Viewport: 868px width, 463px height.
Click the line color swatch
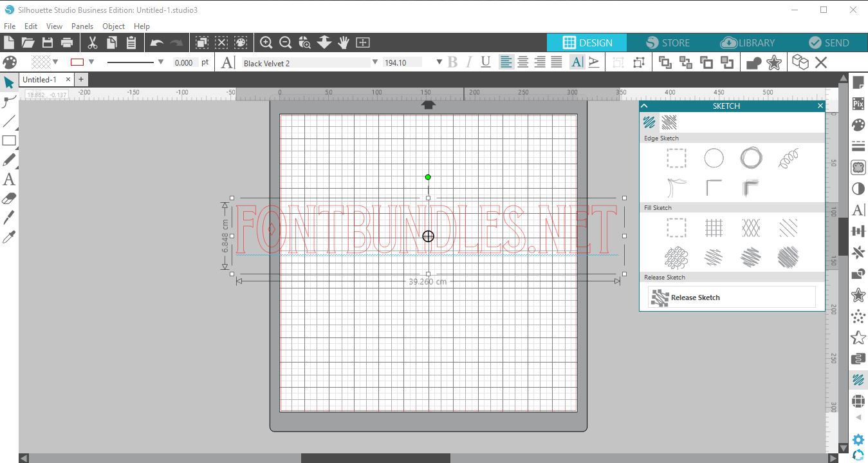click(x=77, y=62)
